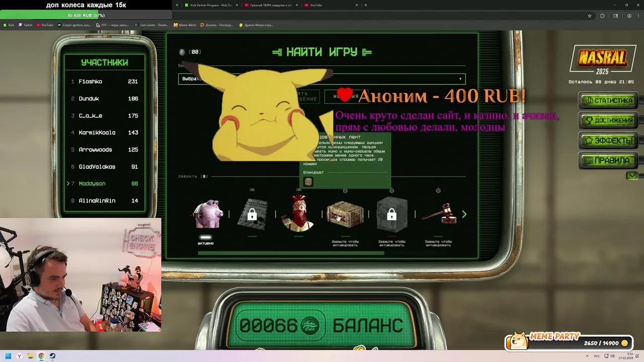The width and height of the screenshot is (644, 362).
Task: Select participant Arrowwoods
Action: (105, 150)
